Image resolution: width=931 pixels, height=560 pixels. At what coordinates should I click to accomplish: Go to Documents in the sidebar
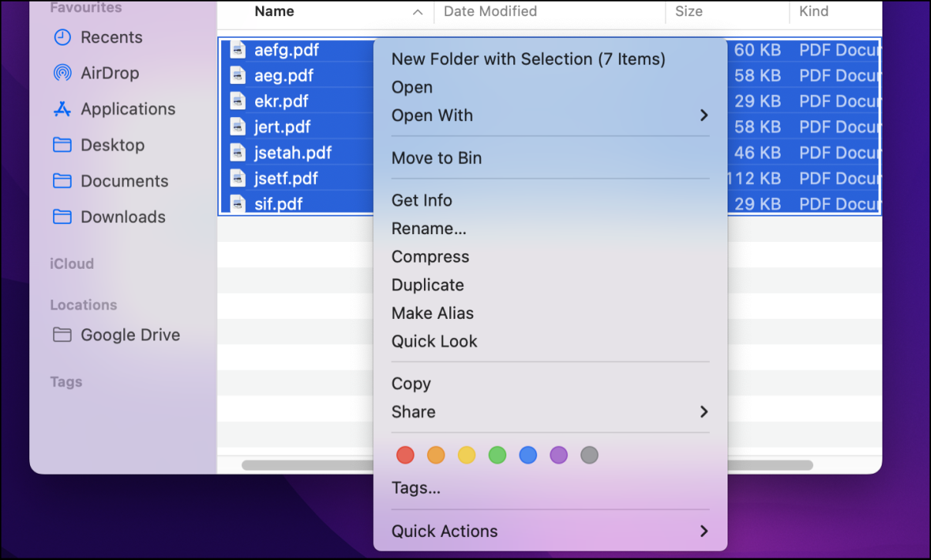123,181
